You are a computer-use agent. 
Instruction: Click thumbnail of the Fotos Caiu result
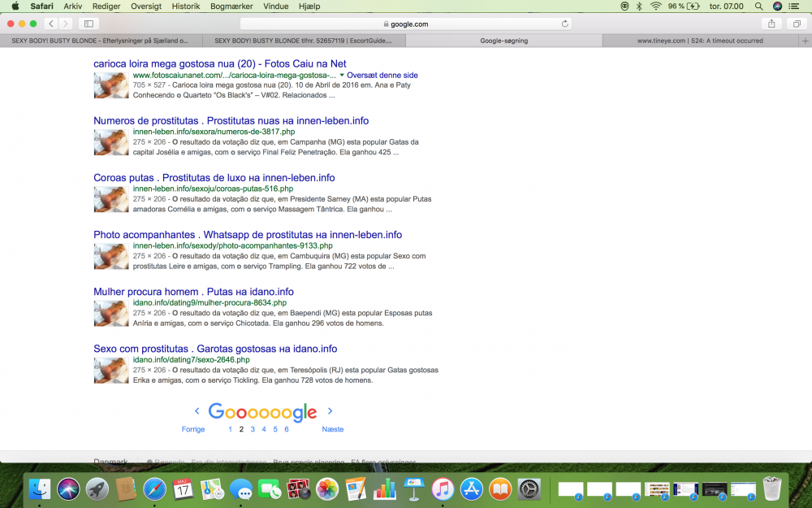click(111, 85)
